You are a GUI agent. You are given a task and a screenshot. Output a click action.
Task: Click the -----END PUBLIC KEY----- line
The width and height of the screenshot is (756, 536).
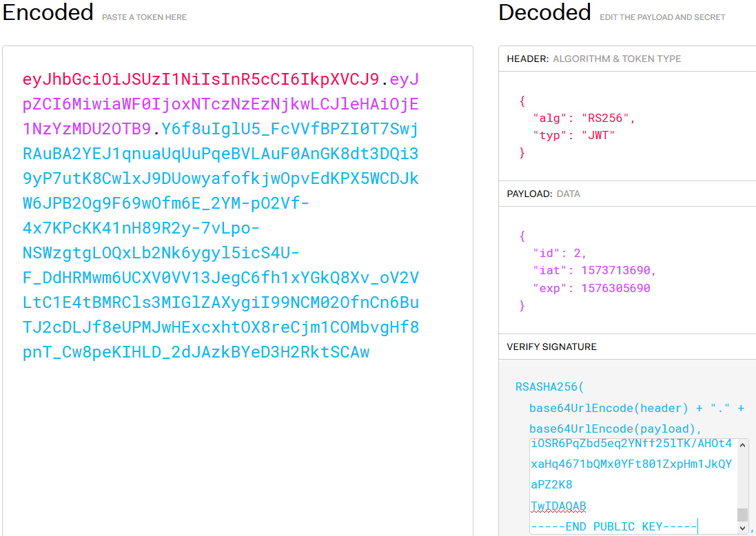tap(614, 526)
